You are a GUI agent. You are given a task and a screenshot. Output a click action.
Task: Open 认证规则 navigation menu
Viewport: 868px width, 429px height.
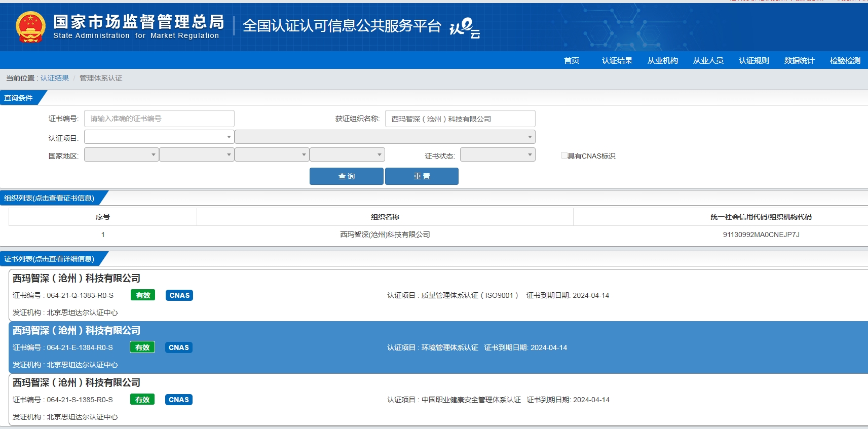[x=754, y=60]
